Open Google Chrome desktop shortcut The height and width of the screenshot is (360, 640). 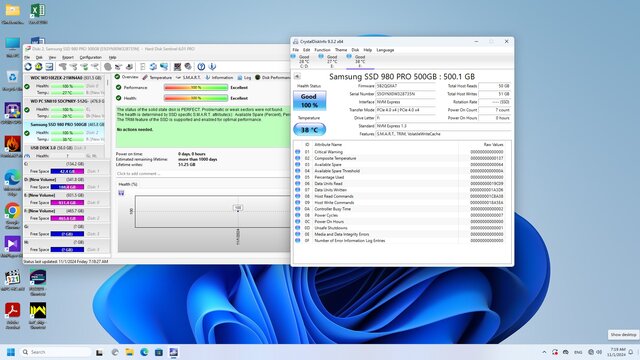(12, 214)
